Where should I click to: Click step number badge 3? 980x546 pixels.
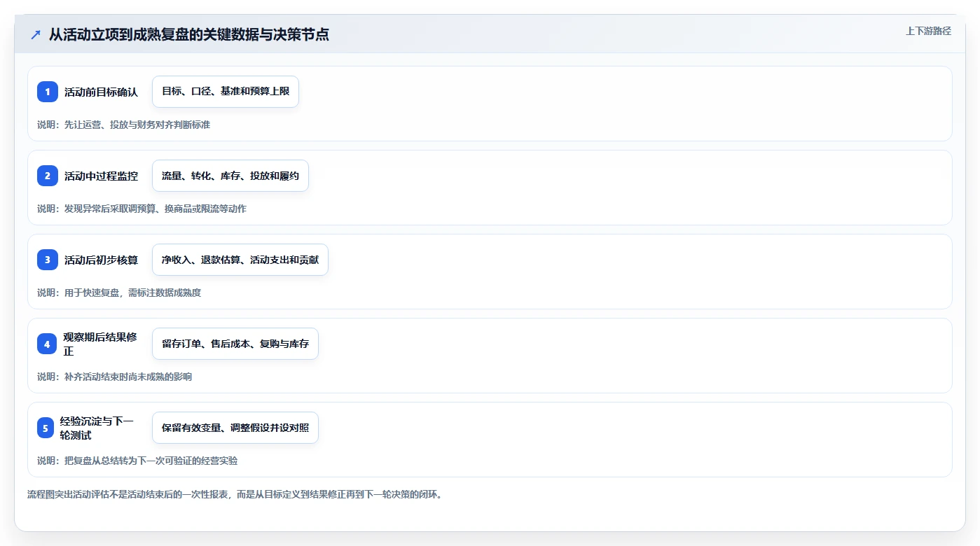48,260
